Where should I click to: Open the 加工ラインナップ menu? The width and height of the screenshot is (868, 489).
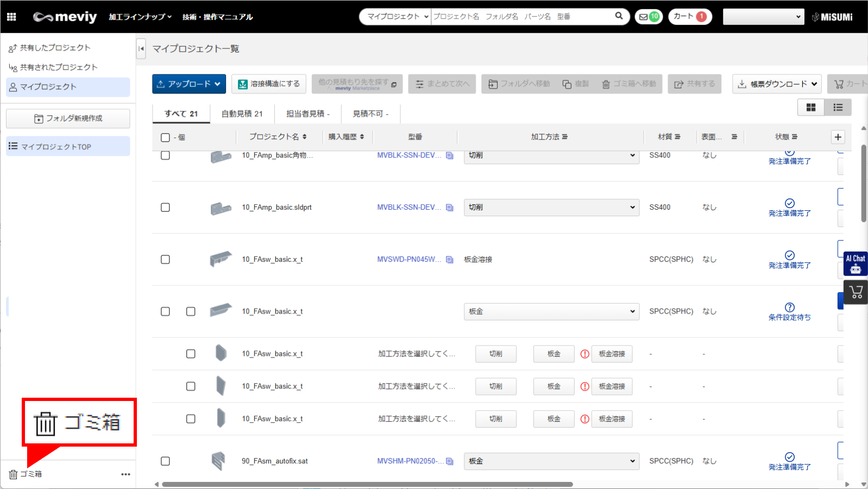(x=140, y=17)
